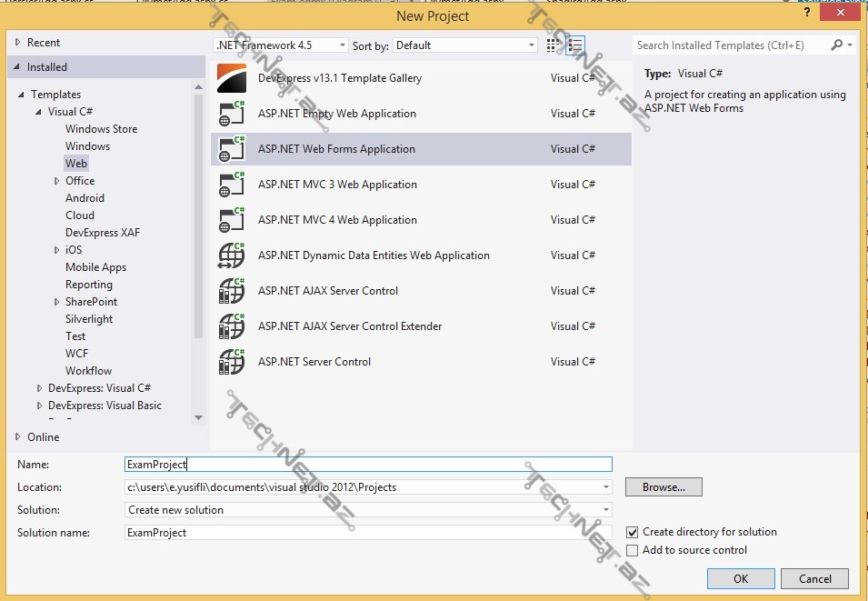The height and width of the screenshot is (601, 868).
Task: Click the ASP.NET AJAX Server Control icon
Action: (x=232, y=292)
